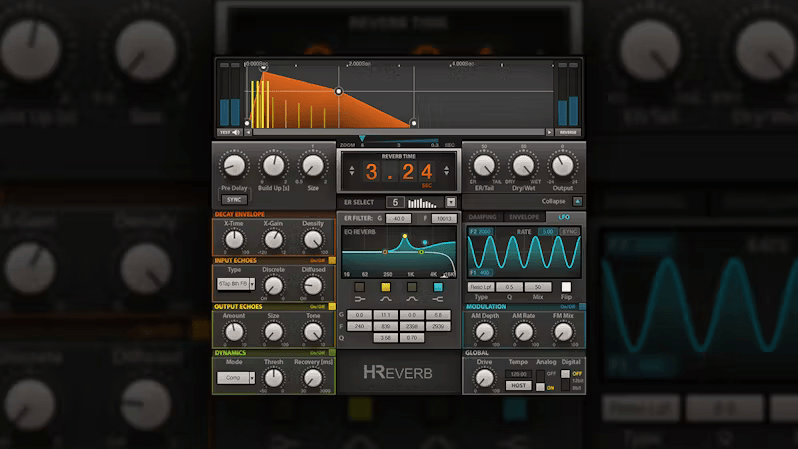The height and width of the screenshot is (449, 798).
Task: Switch to the Damping tab
Action: tap(482, 217)
